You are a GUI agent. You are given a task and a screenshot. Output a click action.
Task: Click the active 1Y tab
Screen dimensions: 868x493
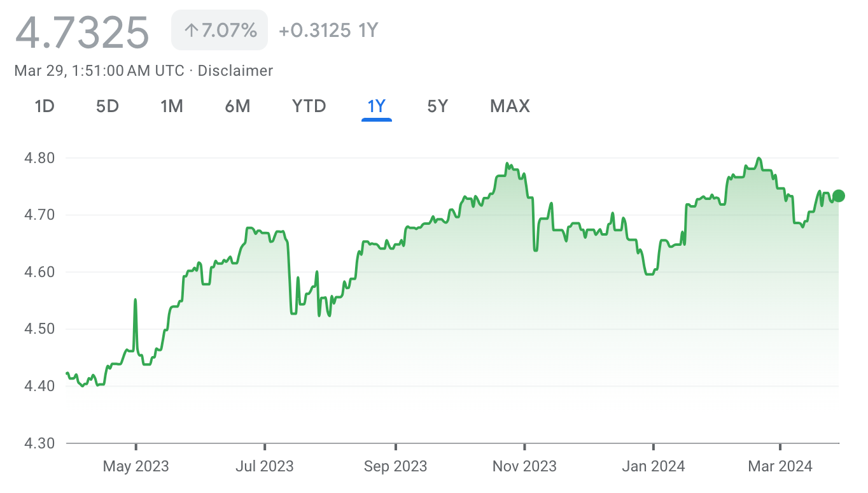[x=376, y=106]
